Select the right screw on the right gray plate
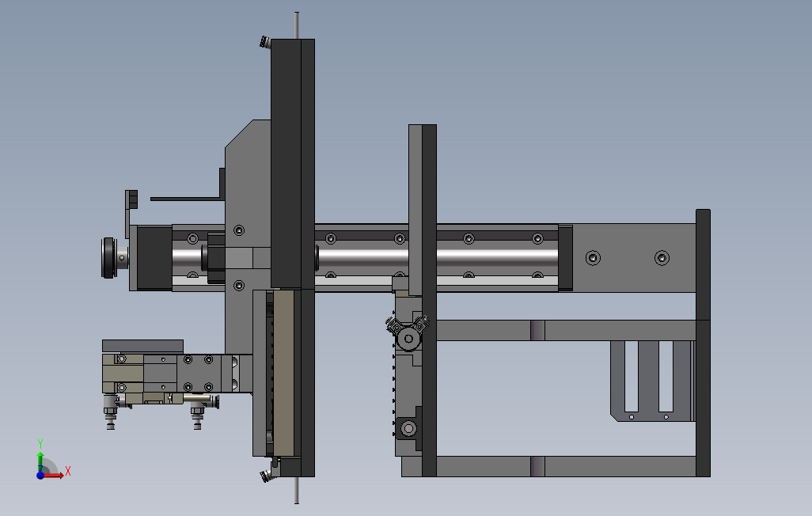Screen dimensions: 812x516 coord(662,257)
